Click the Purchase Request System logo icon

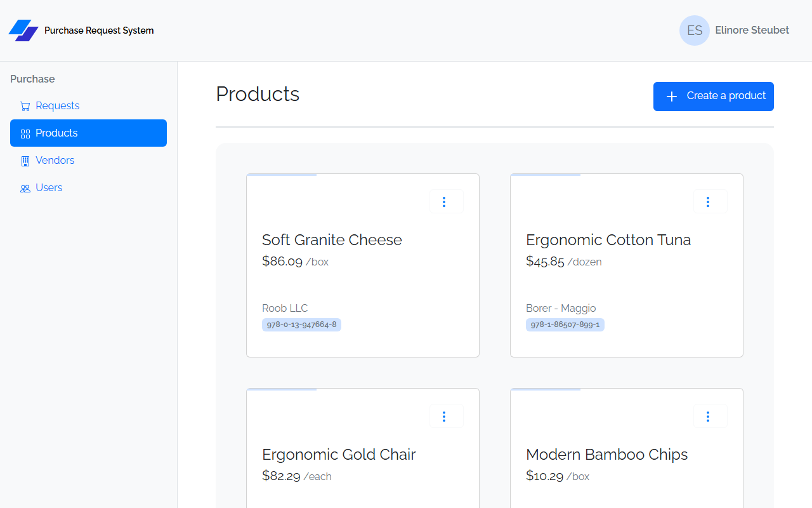pos(23,30)
